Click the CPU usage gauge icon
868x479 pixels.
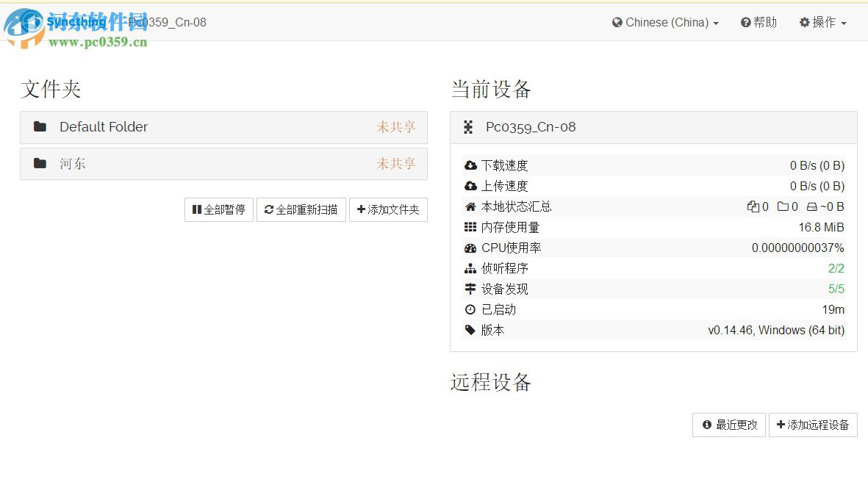click(470, 248)
